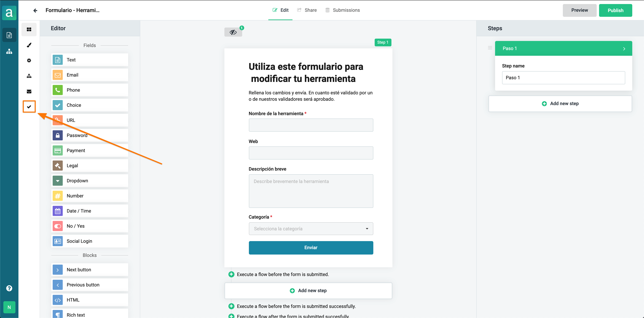Add a URL field
The width and height of the screenshot is (644, 318).
pos(90,120)
